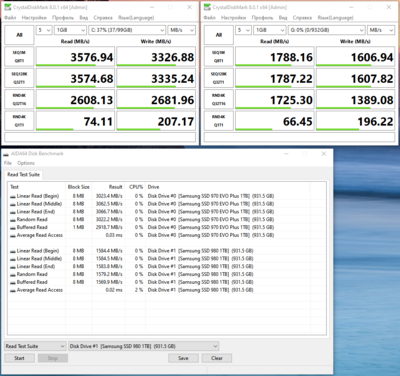Run SEQ1M Q8T1 test in right CrystalDiskMark
This screenshot has height=376, width=400.
pyautogui.click(x=219, y=57)
